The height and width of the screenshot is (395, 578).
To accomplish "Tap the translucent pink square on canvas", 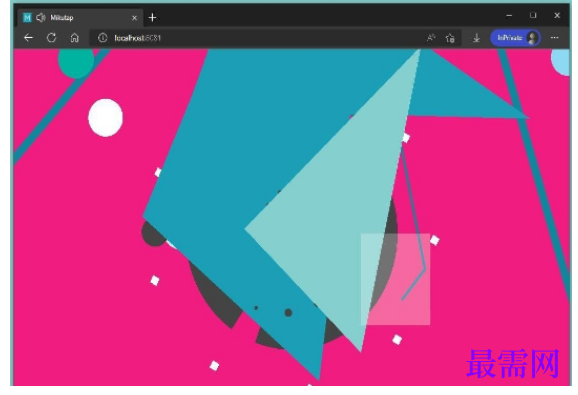I will pos(395,279).
